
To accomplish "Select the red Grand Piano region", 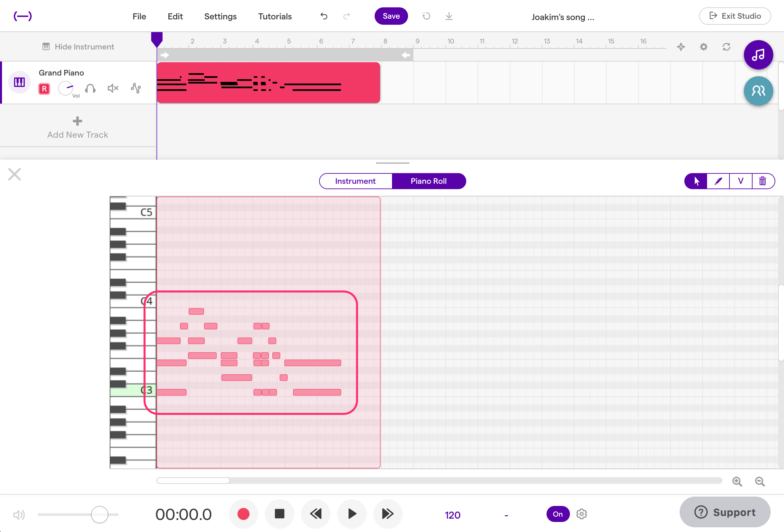I will [269, 83].
